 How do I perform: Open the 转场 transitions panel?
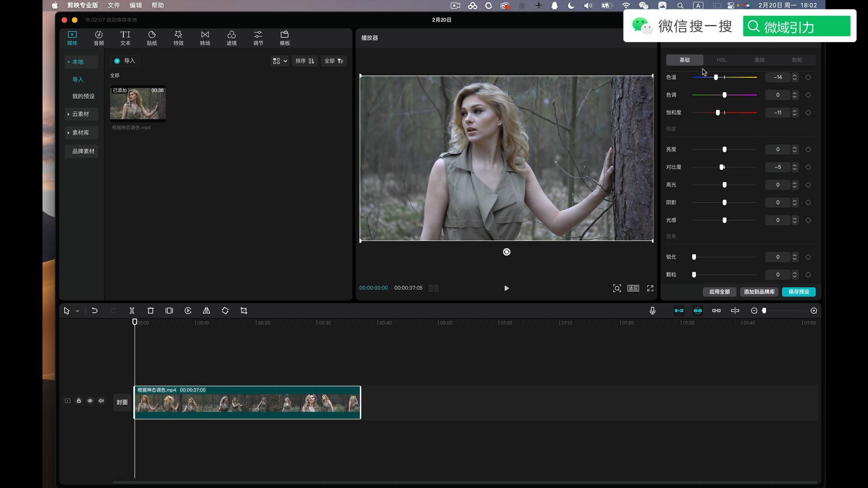click(205, 38)
